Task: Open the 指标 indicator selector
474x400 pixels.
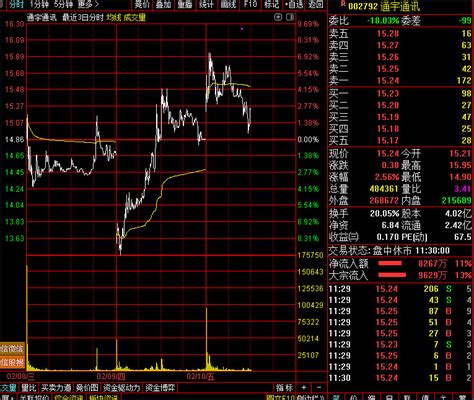Action: point(284,388)
